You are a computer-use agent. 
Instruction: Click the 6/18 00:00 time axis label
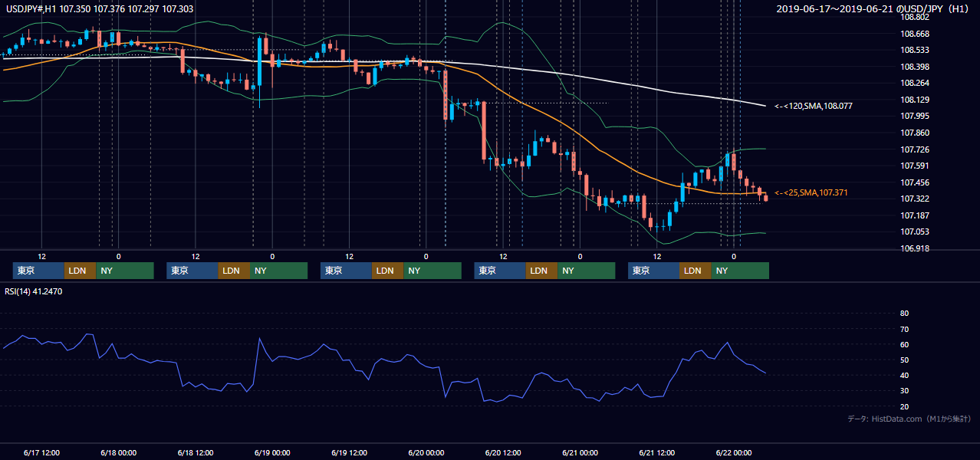point(119,452)
